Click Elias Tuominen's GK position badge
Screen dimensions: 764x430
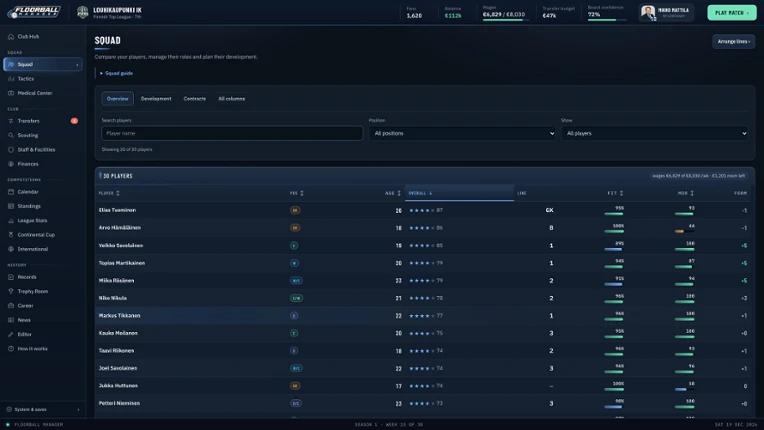click(295, 210)
